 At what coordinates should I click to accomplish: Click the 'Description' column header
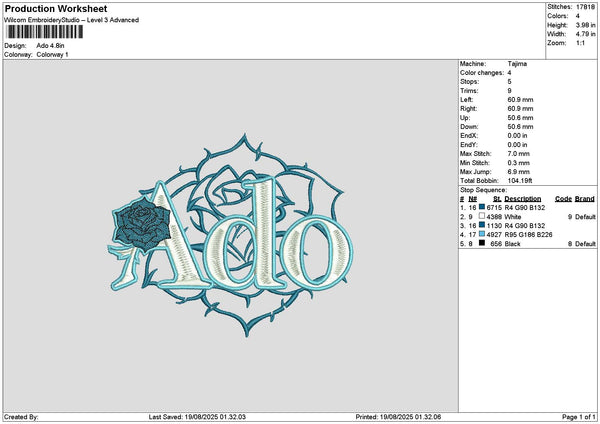click(523, 199)
